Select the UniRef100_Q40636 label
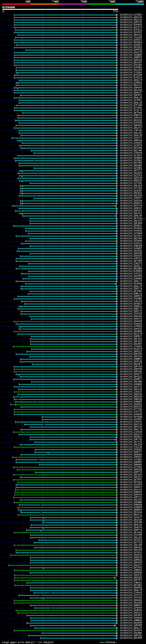The image size is (146, 644). click(131, 251)
